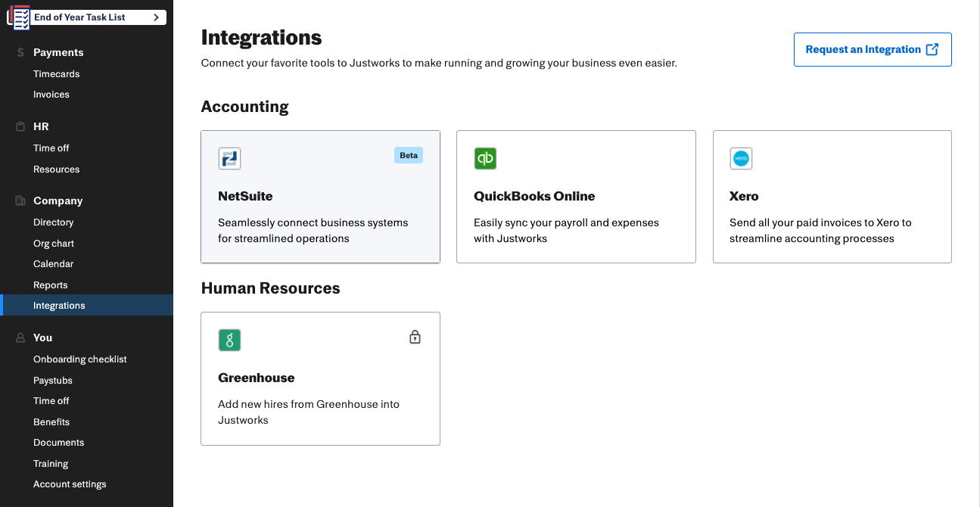The image size is (980, 507).
Task: Click the dollar sign icon beside Payments
Action: tap(21, 53)
